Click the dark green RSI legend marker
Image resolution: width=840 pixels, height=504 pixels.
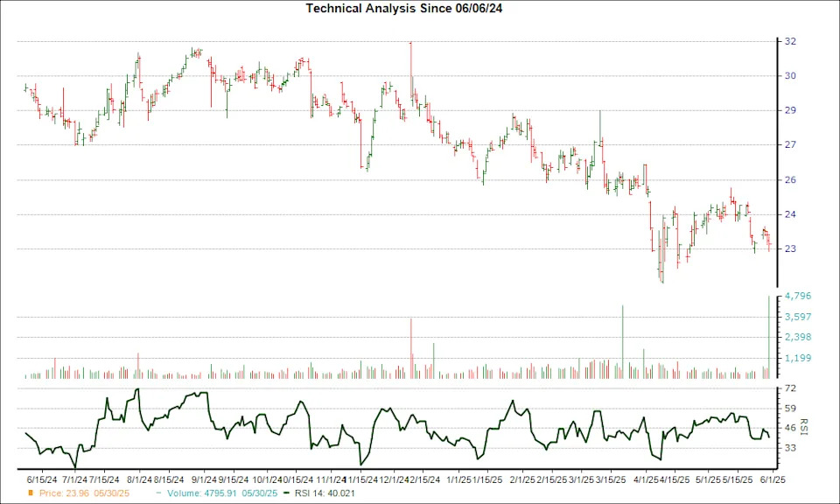(287, 493)
